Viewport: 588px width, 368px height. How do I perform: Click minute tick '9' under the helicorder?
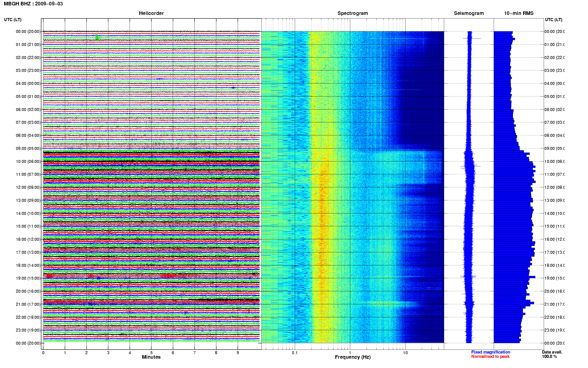click(238, 353)
